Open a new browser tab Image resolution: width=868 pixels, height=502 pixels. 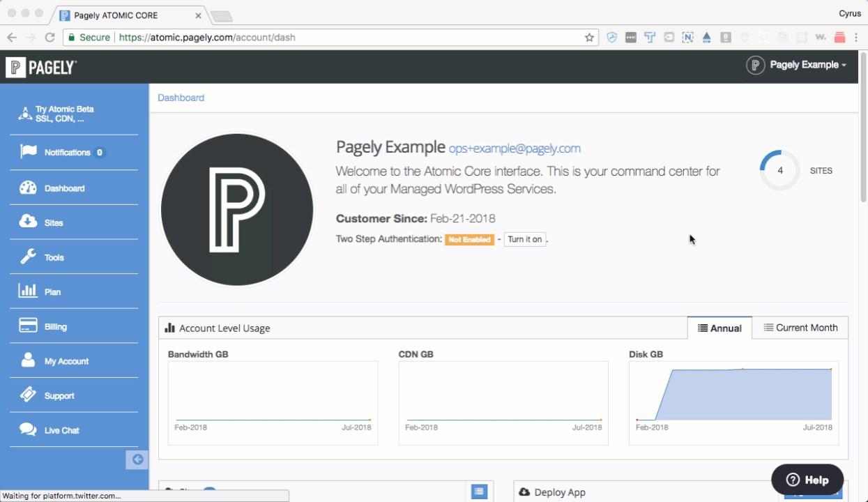click(x=221, y=16)
